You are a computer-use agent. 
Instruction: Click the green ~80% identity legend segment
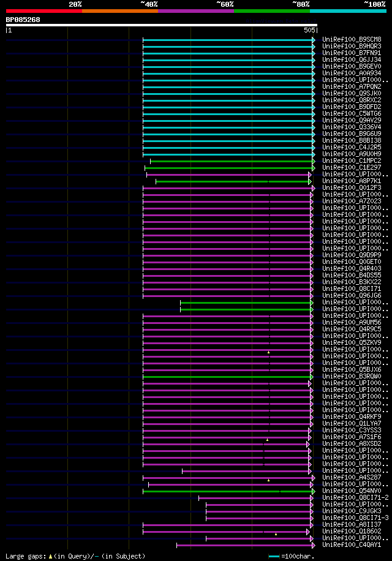272,11
